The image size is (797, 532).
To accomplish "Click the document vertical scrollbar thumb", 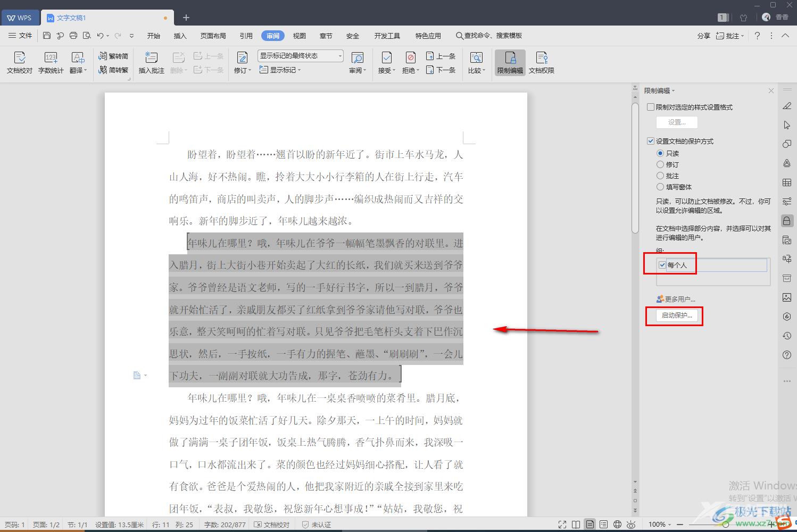I will coord(635,168).
